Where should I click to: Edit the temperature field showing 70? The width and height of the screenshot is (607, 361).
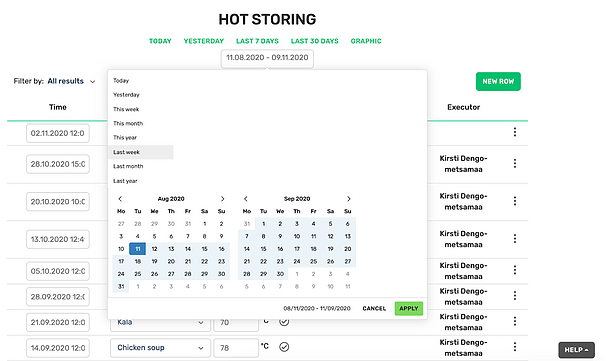(x=236, y=323)
